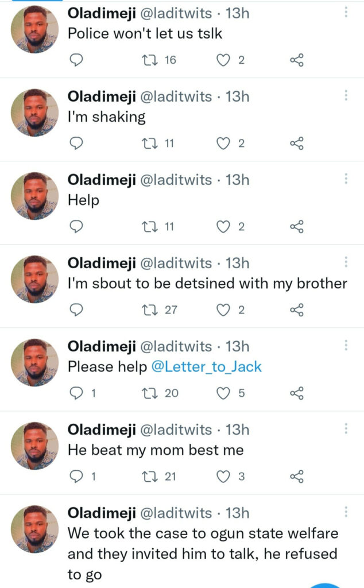364x588 pixels.
Task: Reply to the "Please help @Letter_to_Jack" tweet
Action: tap(76, 393)
